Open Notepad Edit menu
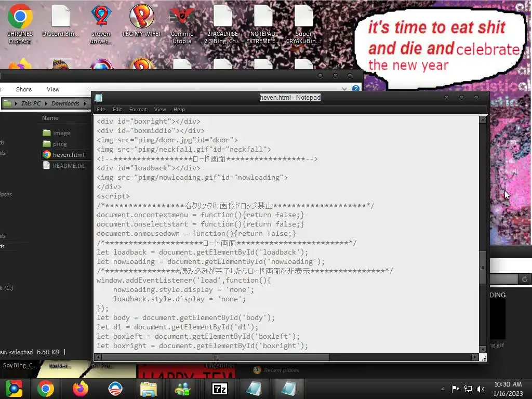This screenshot has width=532, height=399. click(117, 110)
